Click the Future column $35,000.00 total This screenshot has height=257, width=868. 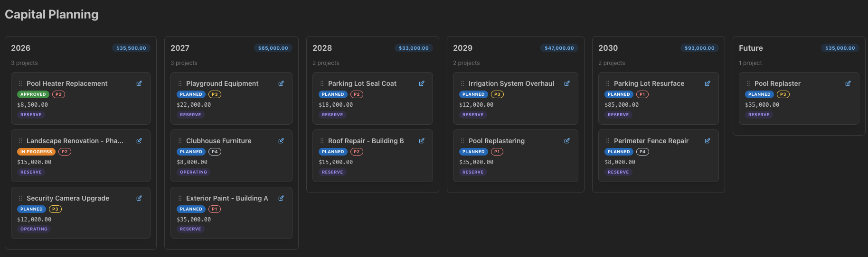(840, 48)
